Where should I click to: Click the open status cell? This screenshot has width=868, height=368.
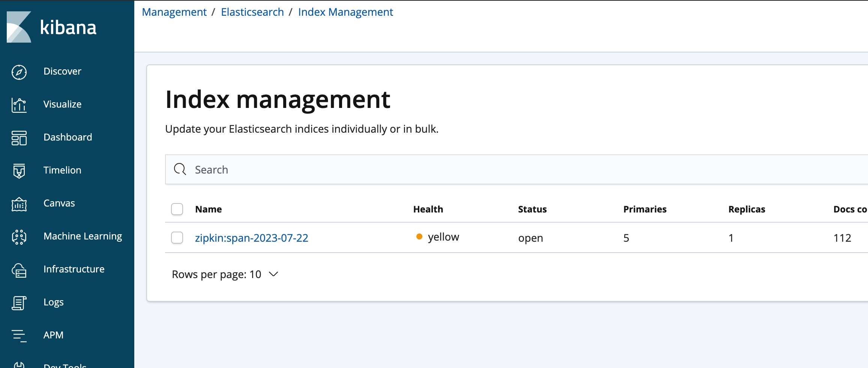click(531, 238)
